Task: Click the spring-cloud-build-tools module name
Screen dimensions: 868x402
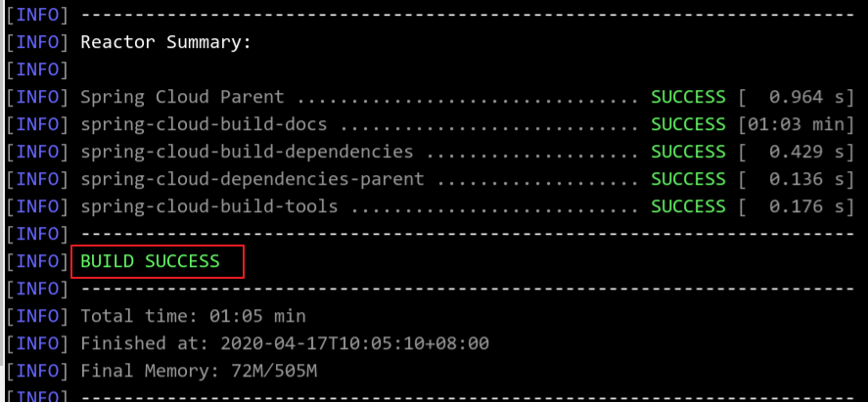Action: [x=209, y=206]
